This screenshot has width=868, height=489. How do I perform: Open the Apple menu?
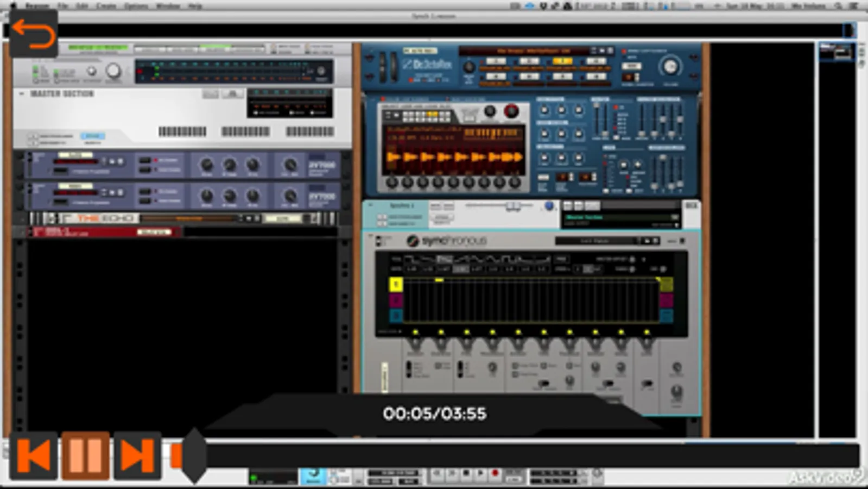click(x=14, y=5)
